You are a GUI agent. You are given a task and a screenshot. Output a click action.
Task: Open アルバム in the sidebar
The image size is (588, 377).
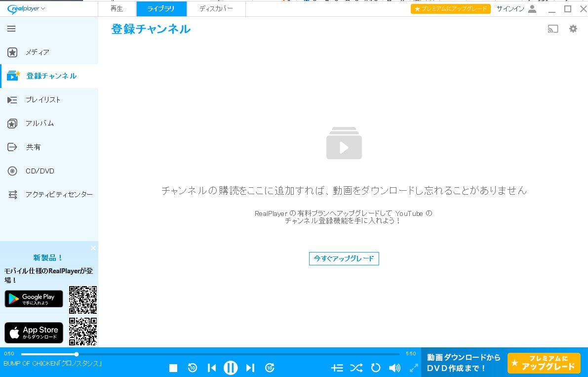click(49, 123)
